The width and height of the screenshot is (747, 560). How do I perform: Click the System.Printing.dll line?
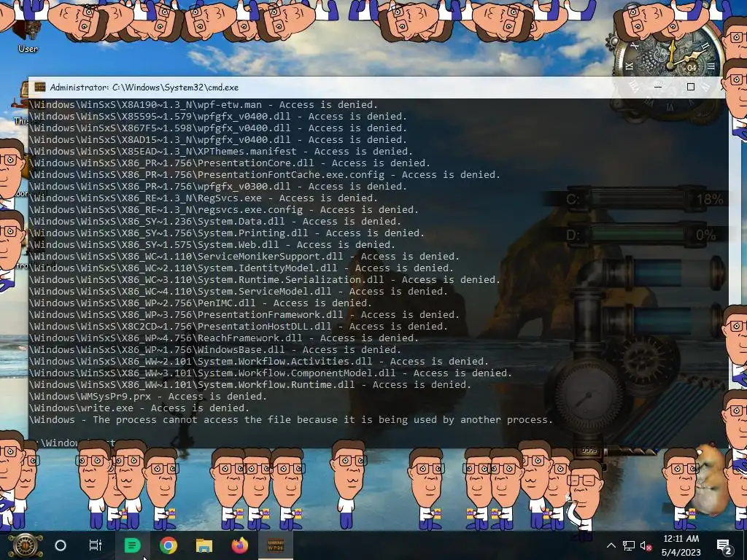pos(227,233)
